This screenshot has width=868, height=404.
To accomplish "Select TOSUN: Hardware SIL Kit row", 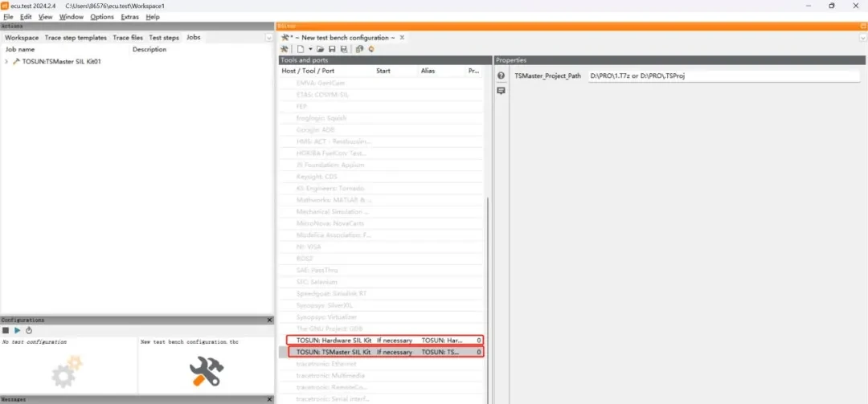I will point(386,341).
